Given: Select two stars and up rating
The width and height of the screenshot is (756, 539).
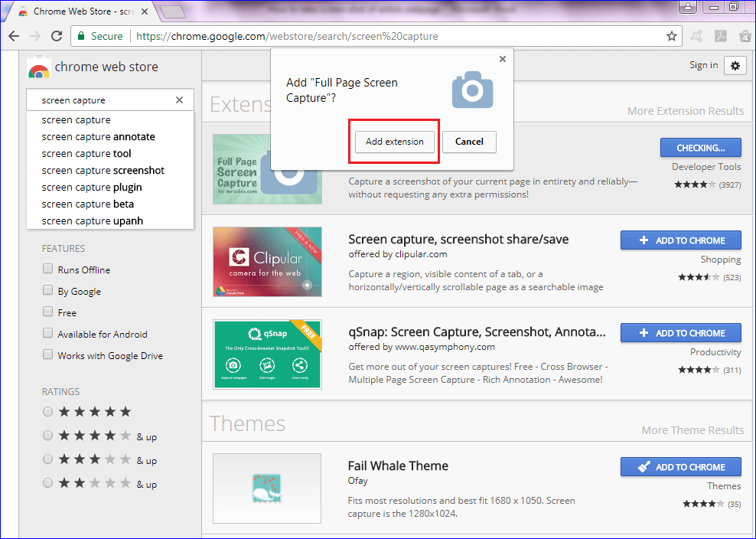Looking at the screenshot, I should tap(47, 482).
